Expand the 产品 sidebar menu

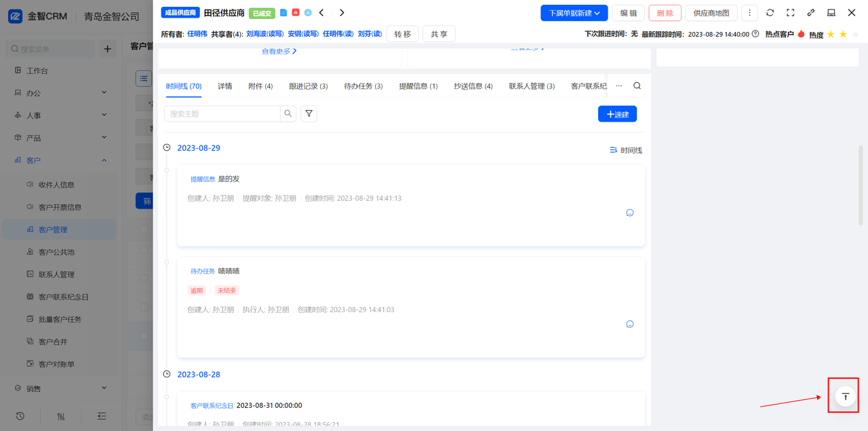(x=58, y=138)
